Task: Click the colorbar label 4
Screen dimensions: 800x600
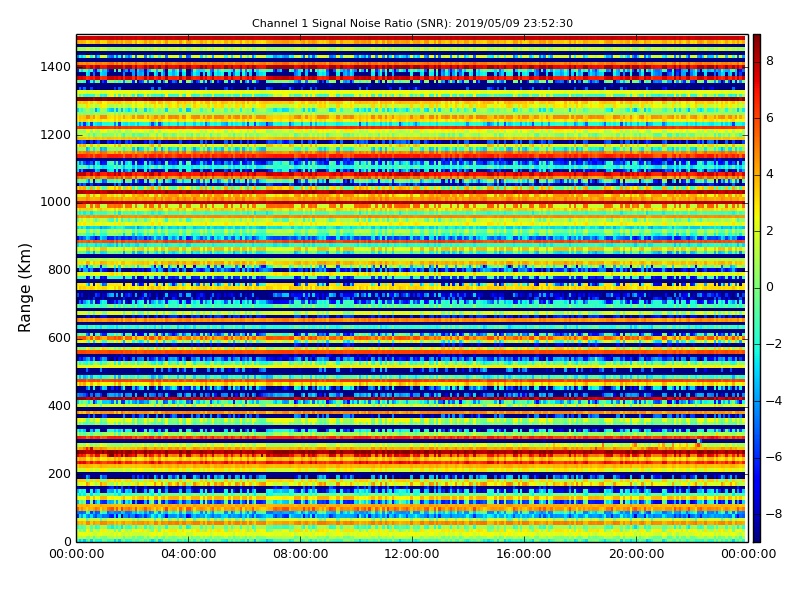Action: [x=770, y=174]
